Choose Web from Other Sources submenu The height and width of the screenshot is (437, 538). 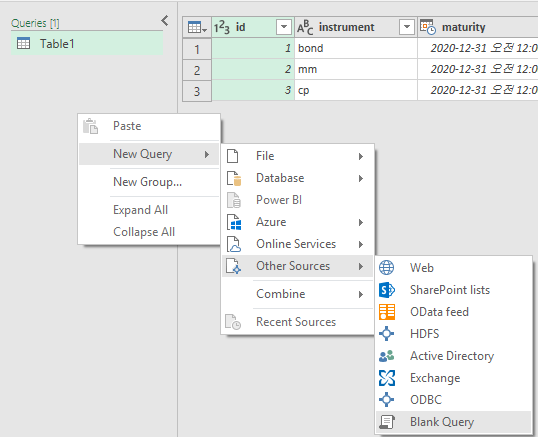point(454,268)
